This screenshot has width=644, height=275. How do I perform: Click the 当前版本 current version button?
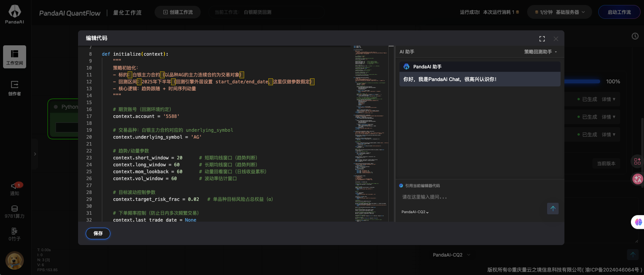click(x=606, y=163)
